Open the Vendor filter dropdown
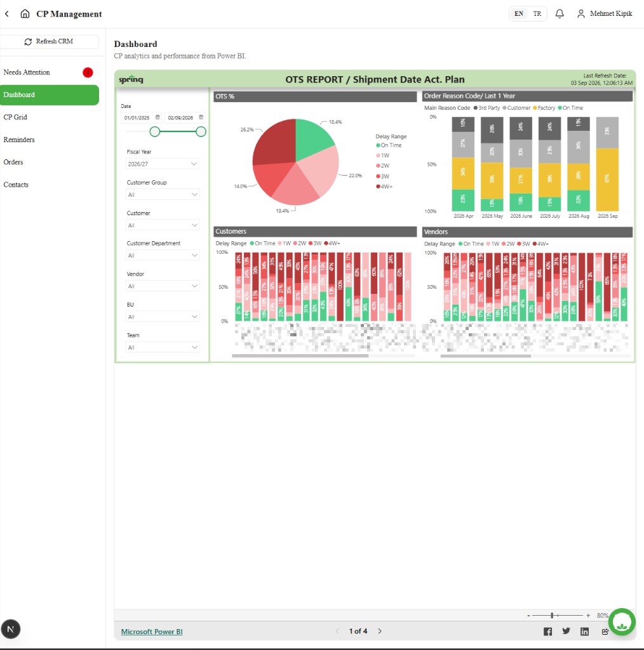 (162, 286)
